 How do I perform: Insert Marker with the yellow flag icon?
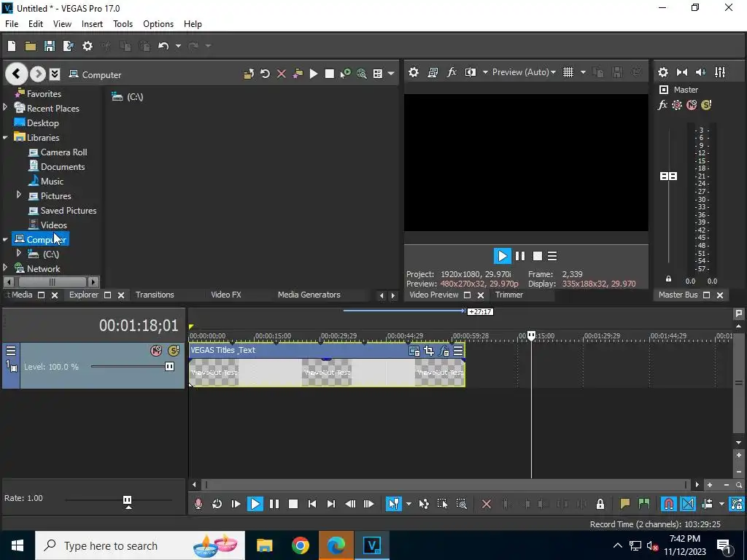[624, 504]
